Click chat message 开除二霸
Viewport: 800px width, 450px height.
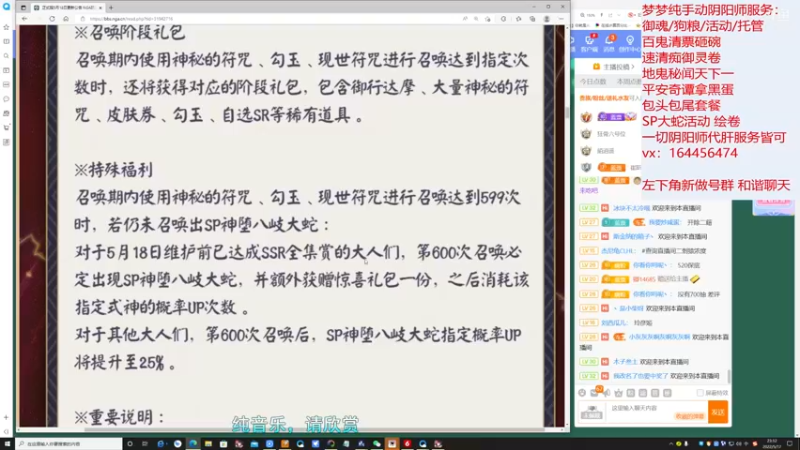click(x=699, y=222)
